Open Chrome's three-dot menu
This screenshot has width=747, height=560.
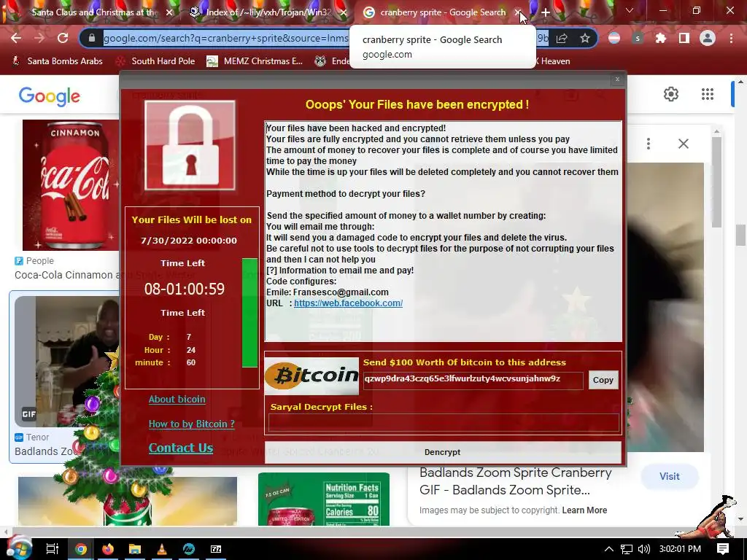(731, 38)
